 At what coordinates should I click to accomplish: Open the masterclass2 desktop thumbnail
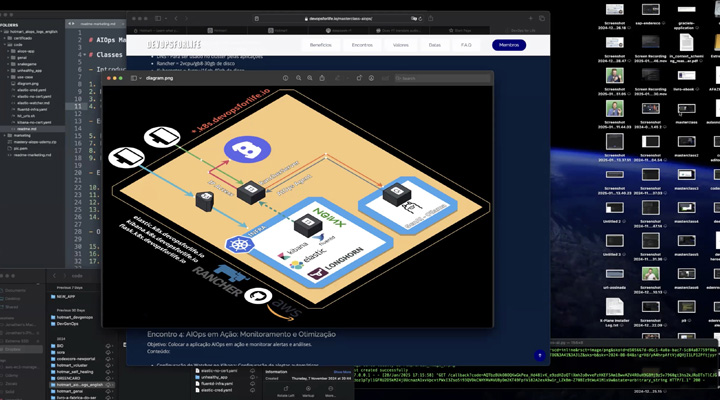tap(686, 145)
